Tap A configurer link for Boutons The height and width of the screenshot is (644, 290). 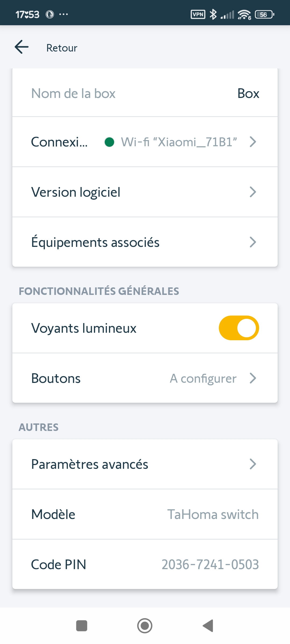click(x=203, y=379)
